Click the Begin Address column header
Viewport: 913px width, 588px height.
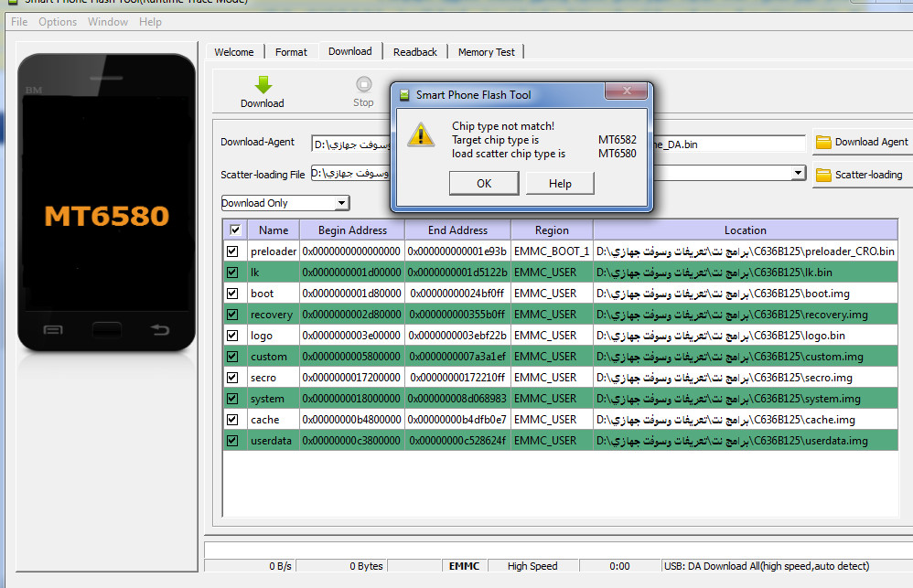(352, 230)
